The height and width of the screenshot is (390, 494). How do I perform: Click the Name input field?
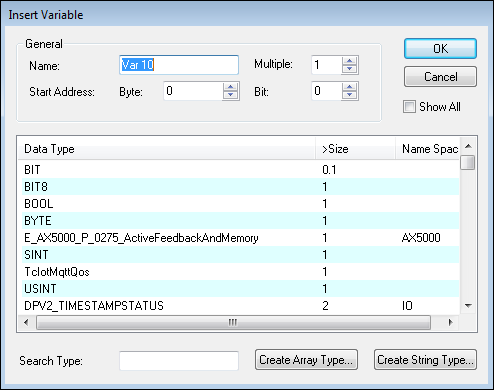(x=179, y=65)
